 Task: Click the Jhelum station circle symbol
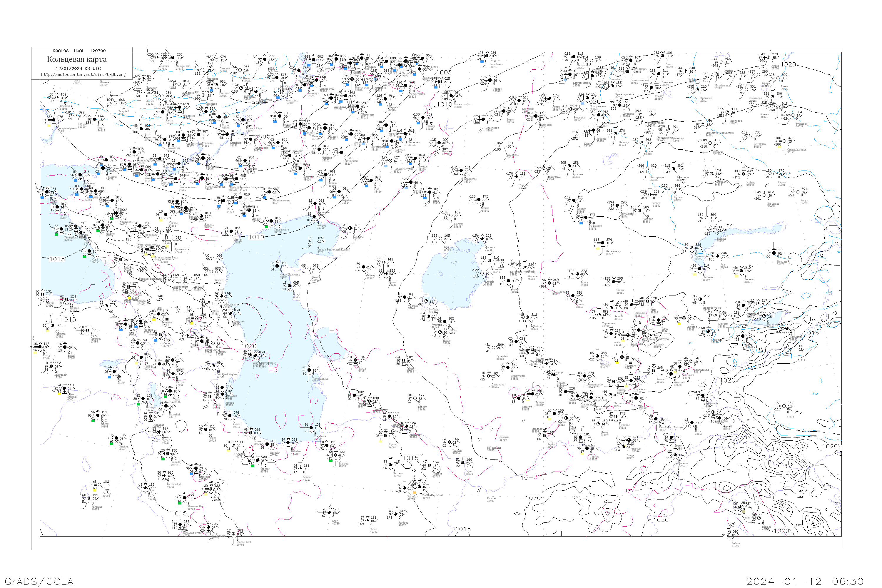(729, 535)
